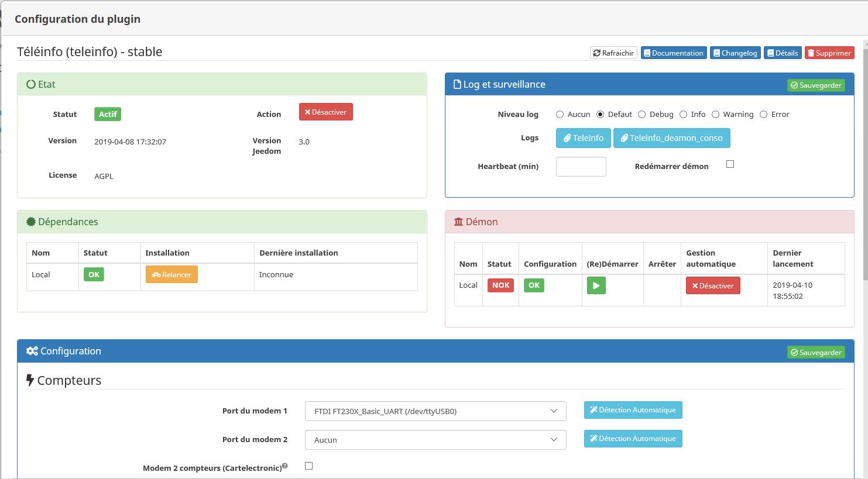Click the daemon NOK status badge
This screenshot has width=868, height=479.
tap(500, 285)
